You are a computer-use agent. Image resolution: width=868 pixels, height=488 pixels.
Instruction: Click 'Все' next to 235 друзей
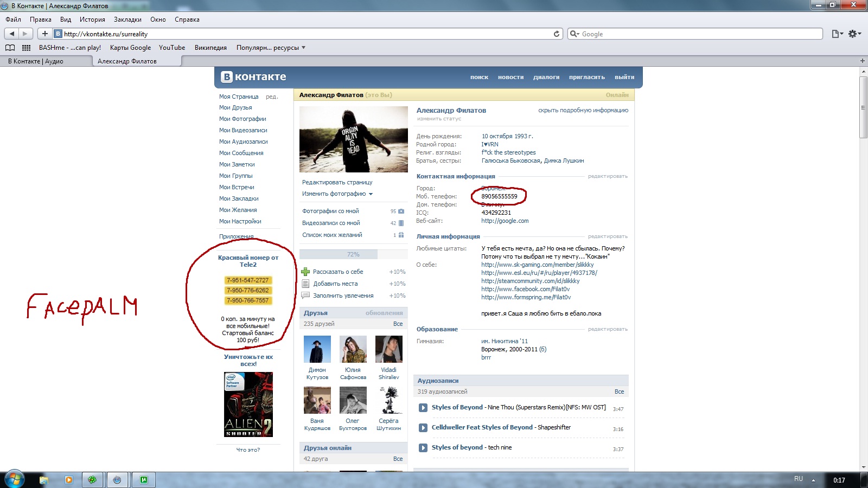pos(398,324)
